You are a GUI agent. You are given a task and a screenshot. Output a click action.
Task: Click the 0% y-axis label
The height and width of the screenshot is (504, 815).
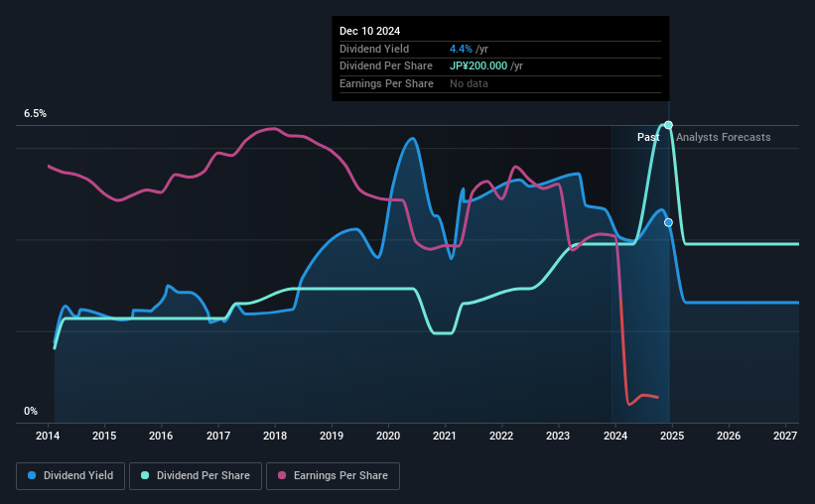(x=31, y=411)
